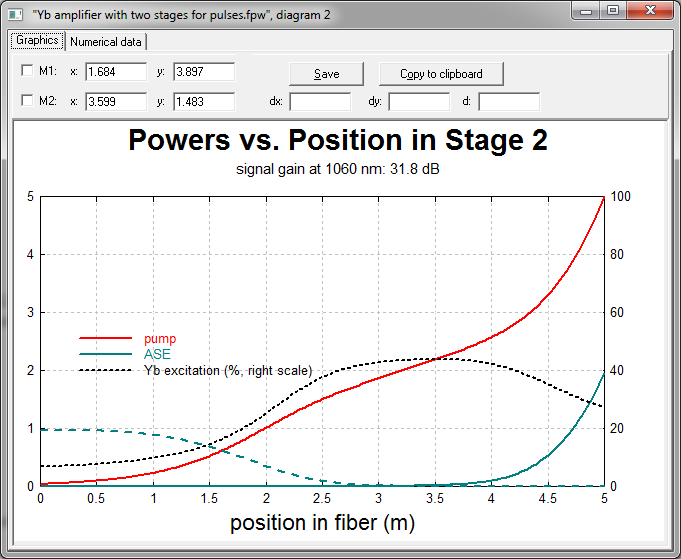Viewport: 681px width, 559px height.
Task: Click the Copy to clipboard button
Action: 441,74
